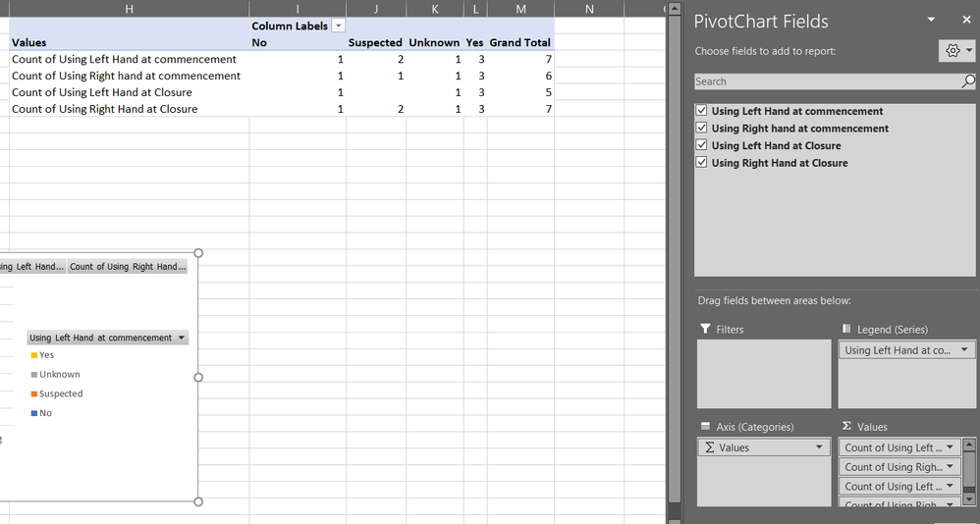Open the Column Labels filter dropdown
Screen dimensions: 980x524
tap(338, 26)
